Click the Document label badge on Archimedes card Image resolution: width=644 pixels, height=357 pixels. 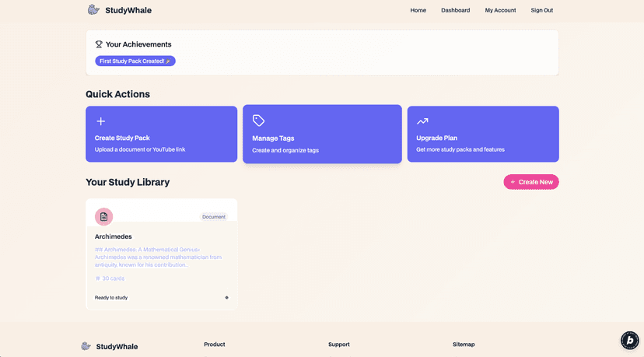click(x=214, y=216)
